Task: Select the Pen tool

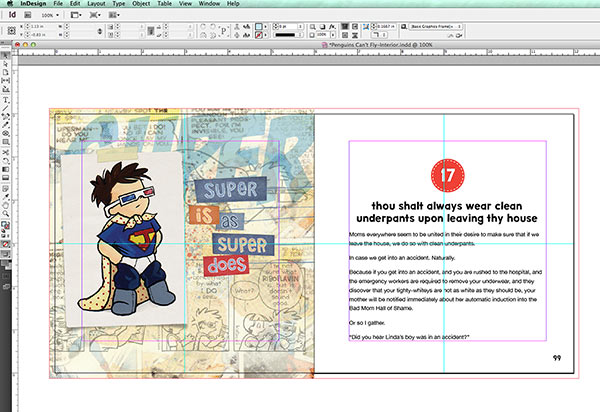Action: [x=5, y=117]
